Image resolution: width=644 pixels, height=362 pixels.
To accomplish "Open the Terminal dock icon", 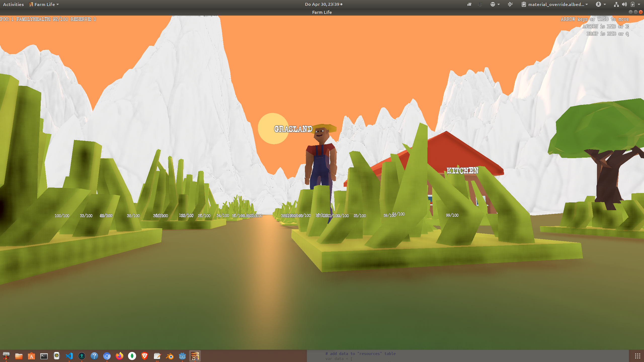I will click(x=44, y=356).
